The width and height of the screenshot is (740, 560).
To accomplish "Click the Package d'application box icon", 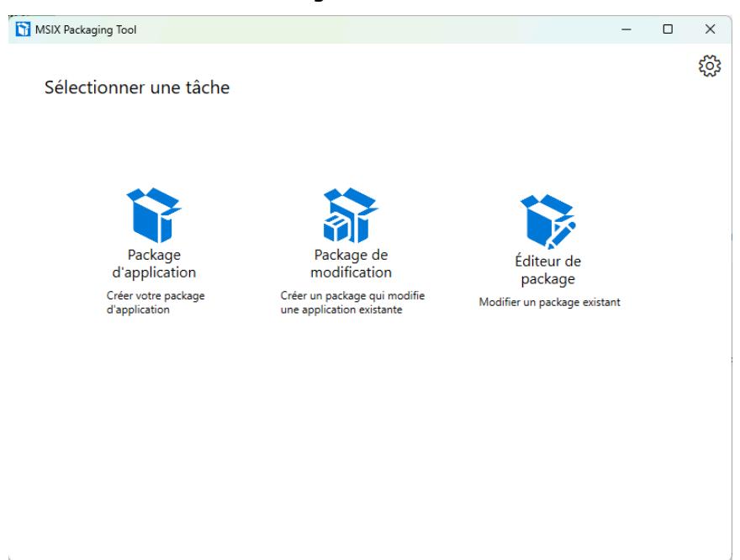I will (x=154, y=215).
